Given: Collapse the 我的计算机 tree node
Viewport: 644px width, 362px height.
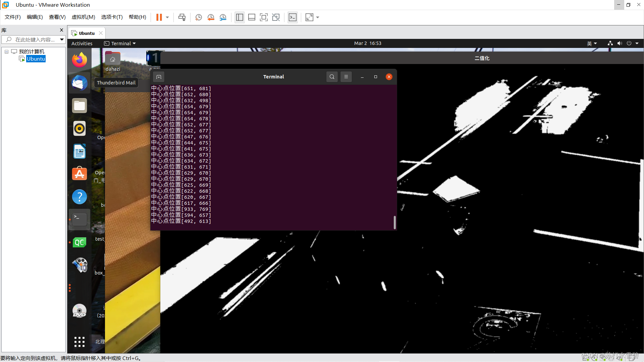Looking at the screenshot, I should [6, 52].
